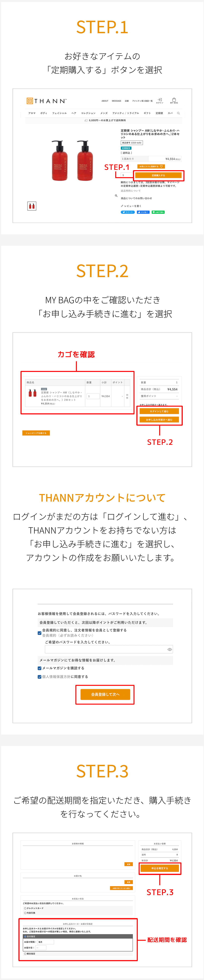Open the MY BAG shopping bag icon
Image resolution: width=204 pixels, height=980 pixels.
174,100
